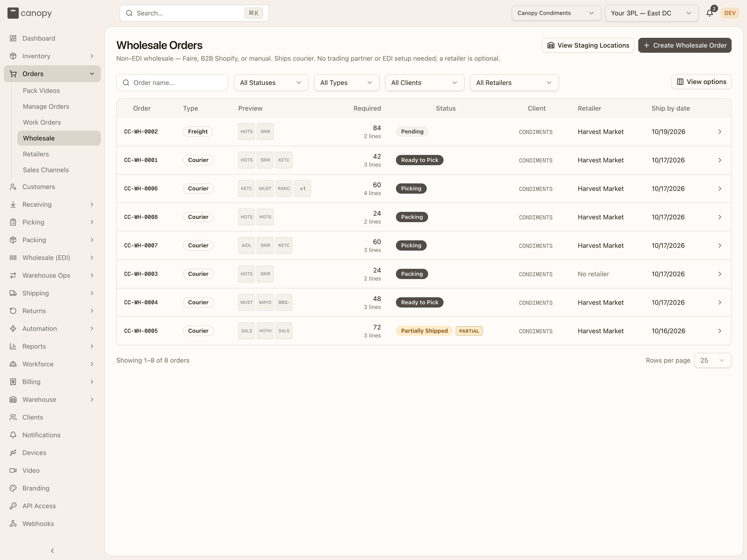
Task: Open the All Statuses filter dropdown
Action: pos(271,83)
